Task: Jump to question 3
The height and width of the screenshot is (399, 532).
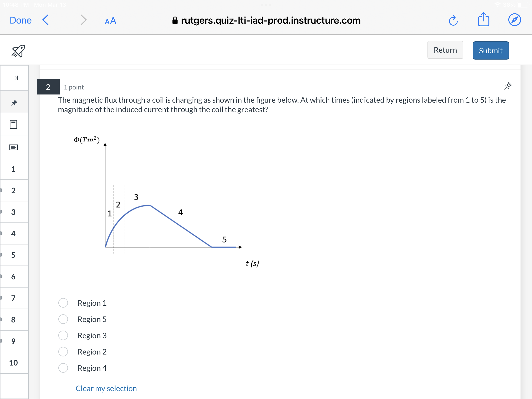Action: click(13, 212)
